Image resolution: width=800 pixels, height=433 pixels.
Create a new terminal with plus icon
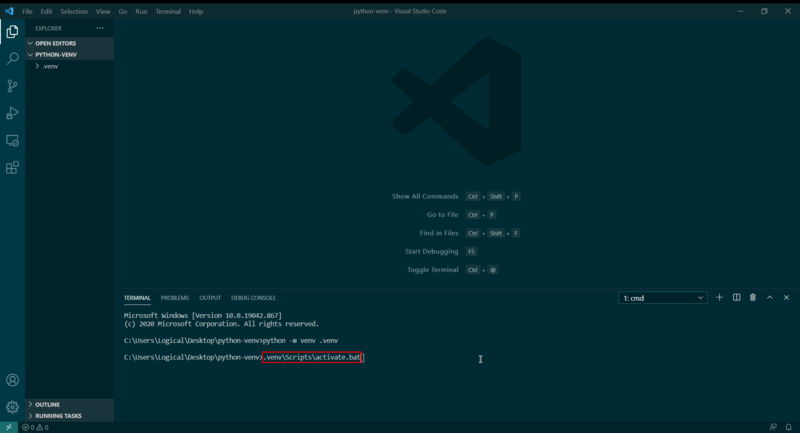(719, 297)
